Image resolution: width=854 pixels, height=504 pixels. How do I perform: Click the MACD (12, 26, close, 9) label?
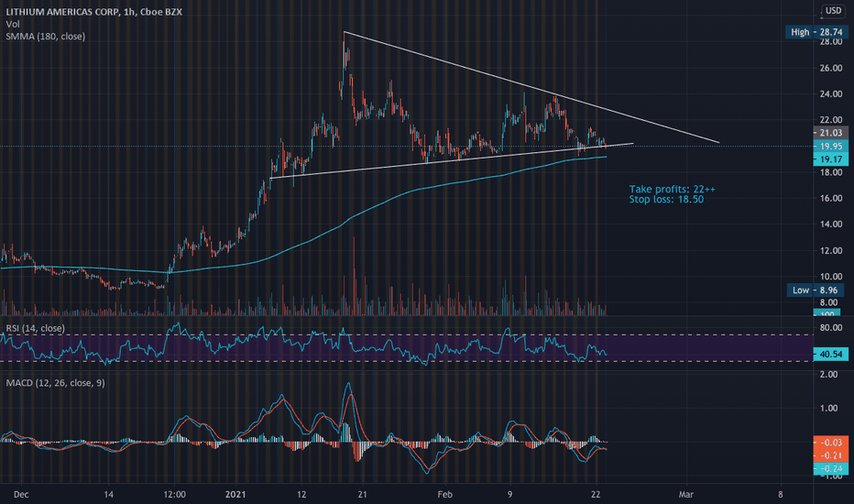pos(56,383)
